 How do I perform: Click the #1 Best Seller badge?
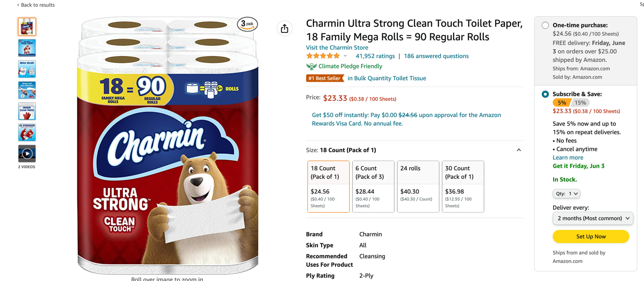click(325, 78)
